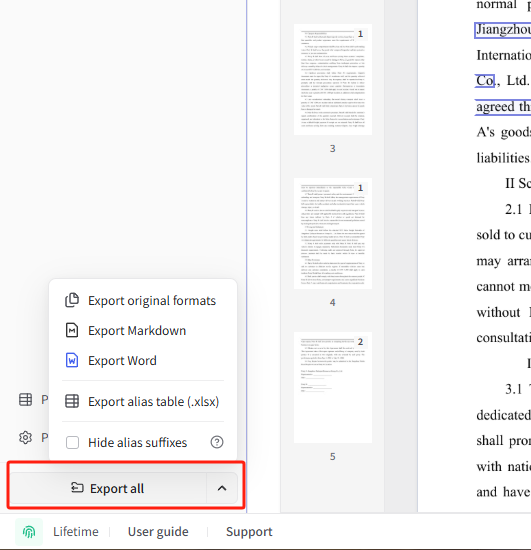Viewport: 531px width, 550px height.
Task: Click the Export all button
Action: [x=108, y=488]
